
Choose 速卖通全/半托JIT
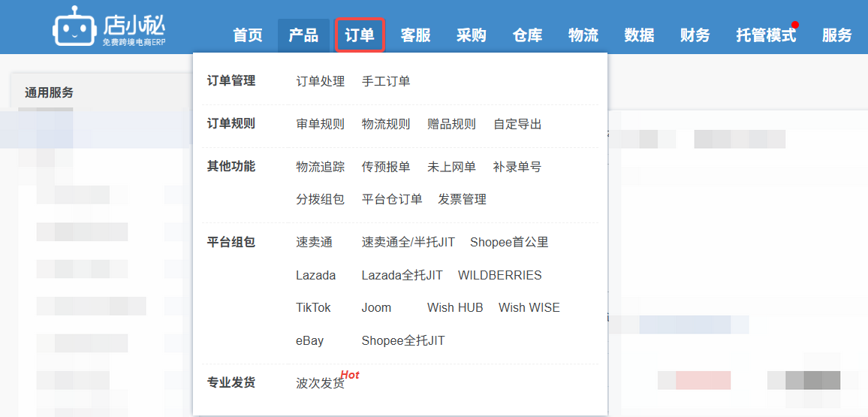click(408, 242)
